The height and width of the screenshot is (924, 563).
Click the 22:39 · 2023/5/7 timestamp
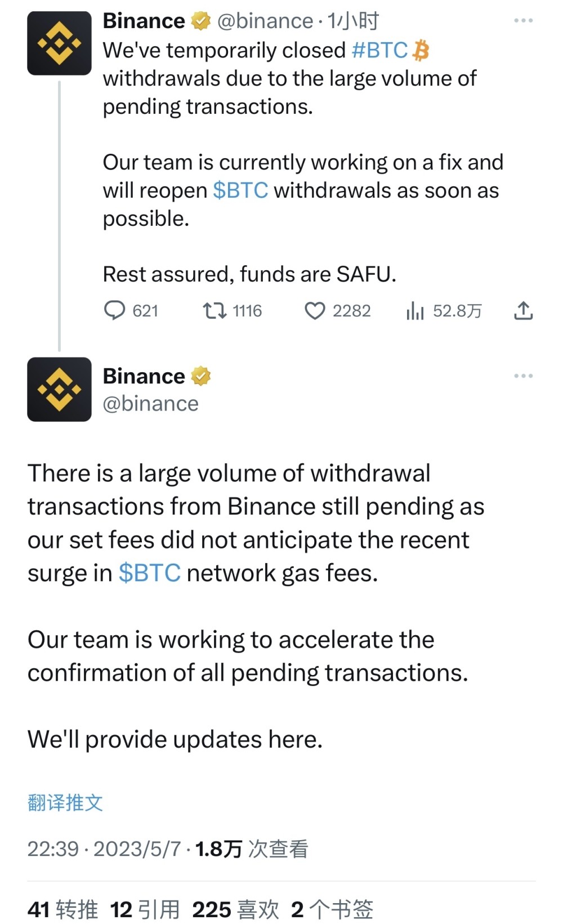pos(104,849)
